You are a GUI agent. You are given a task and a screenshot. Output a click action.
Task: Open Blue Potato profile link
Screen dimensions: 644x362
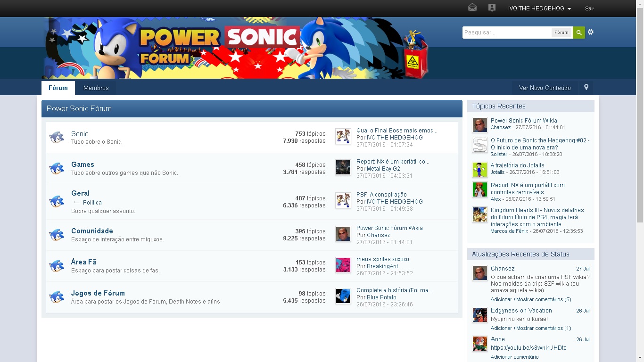(381, 297)
